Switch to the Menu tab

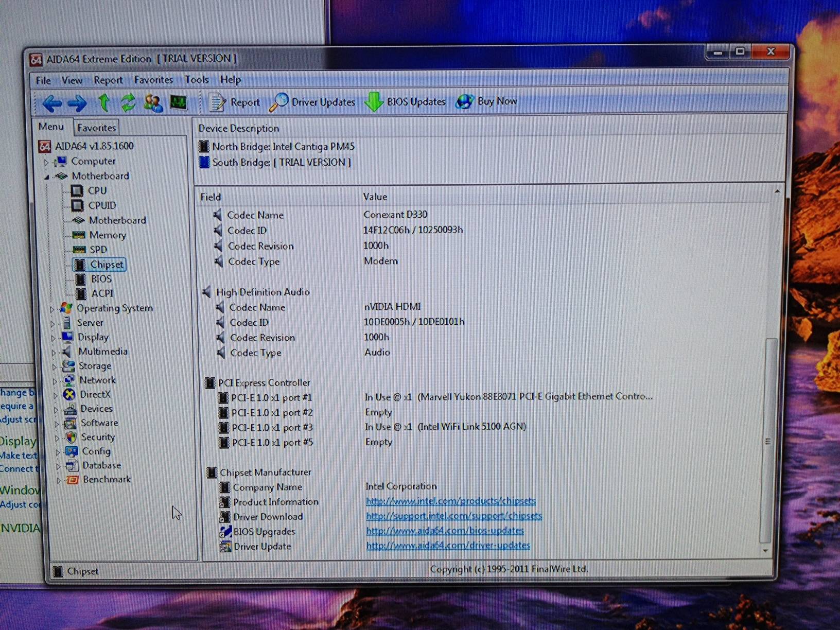pos(51,127)
